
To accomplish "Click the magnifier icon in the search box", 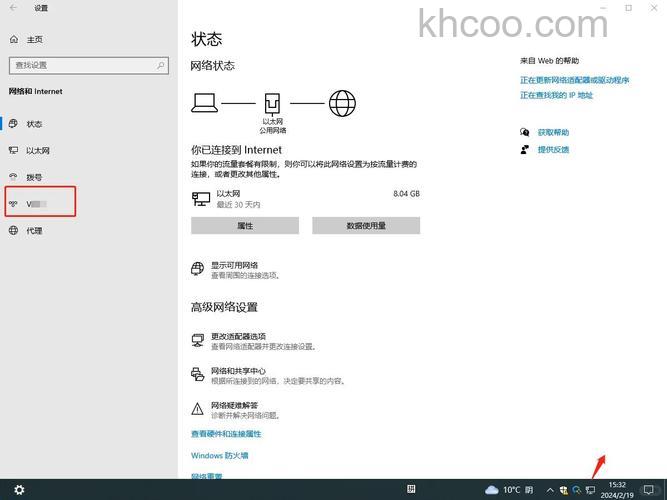I will (x=160, y=66).
